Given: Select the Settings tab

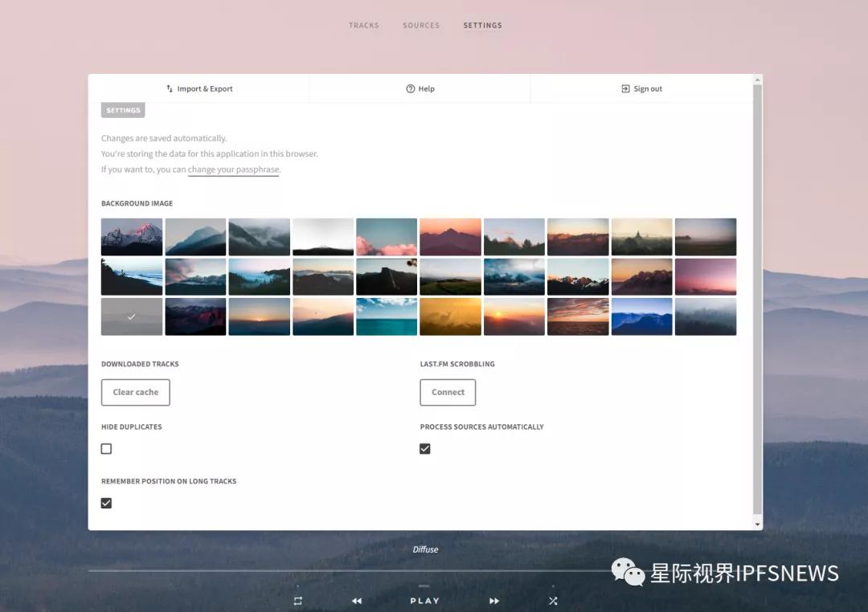Looking at the screenshot, I should click(x=482, y=25).
